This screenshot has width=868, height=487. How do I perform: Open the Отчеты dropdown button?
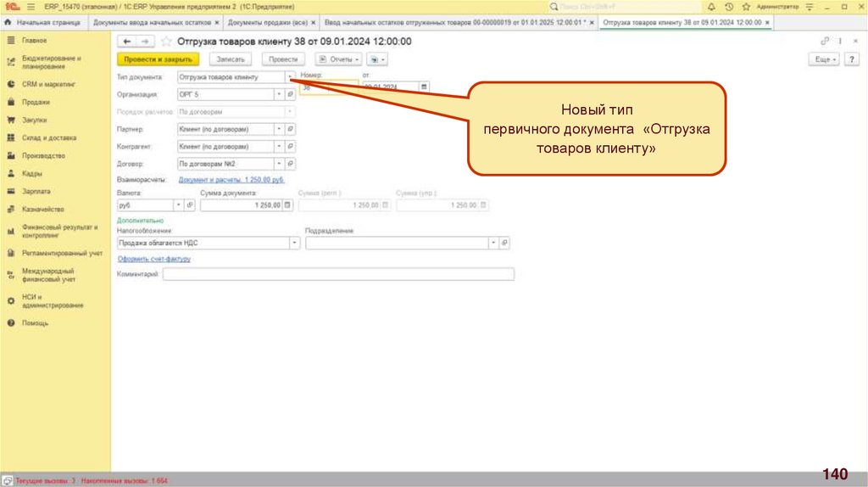tap(338, 59)
